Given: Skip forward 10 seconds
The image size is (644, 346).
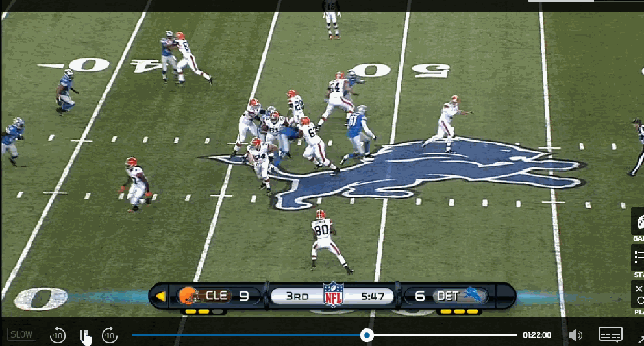Looking at the screenshot, I should pos(110,336).
